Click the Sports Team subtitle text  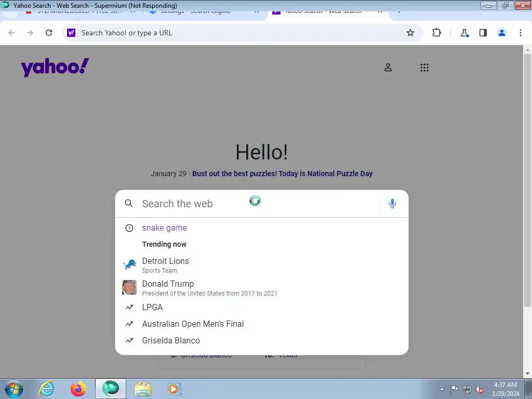click(159, 271)
